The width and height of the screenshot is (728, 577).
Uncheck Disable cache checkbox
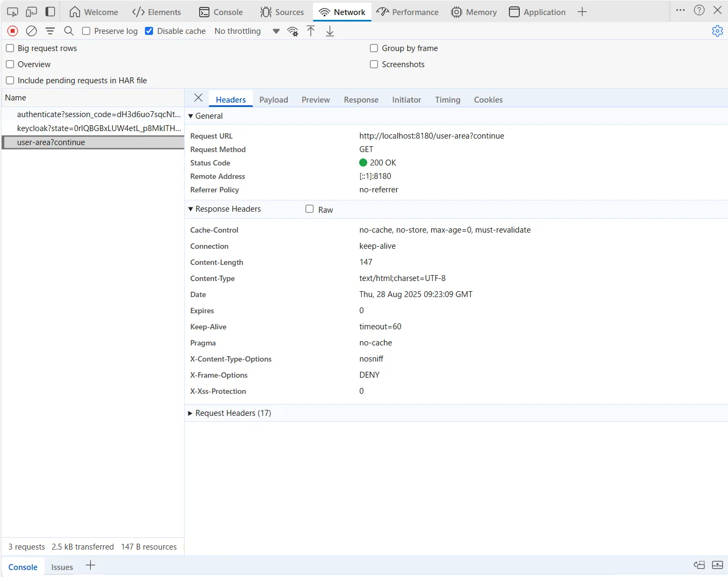pyautogui.click(x=149, y=31)
